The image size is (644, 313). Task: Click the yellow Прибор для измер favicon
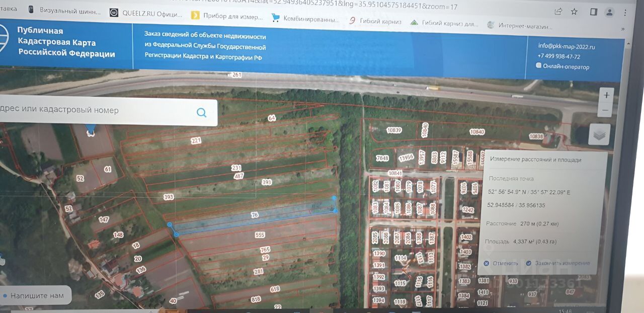pyautogui.click(x=195, y=16)
